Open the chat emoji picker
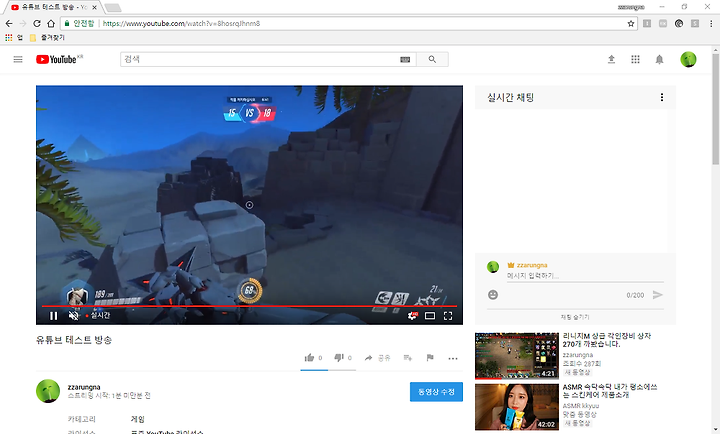The image size is (720, 434). tap(493, 295)
